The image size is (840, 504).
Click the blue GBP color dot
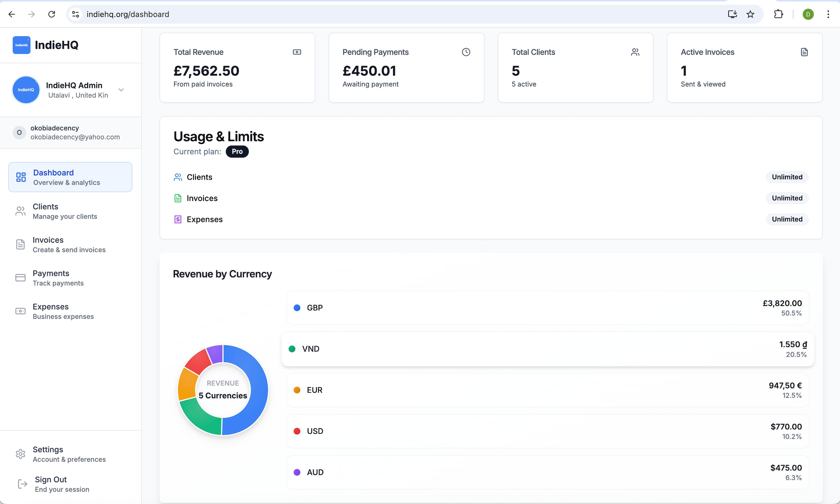click(x=297, y=308)
